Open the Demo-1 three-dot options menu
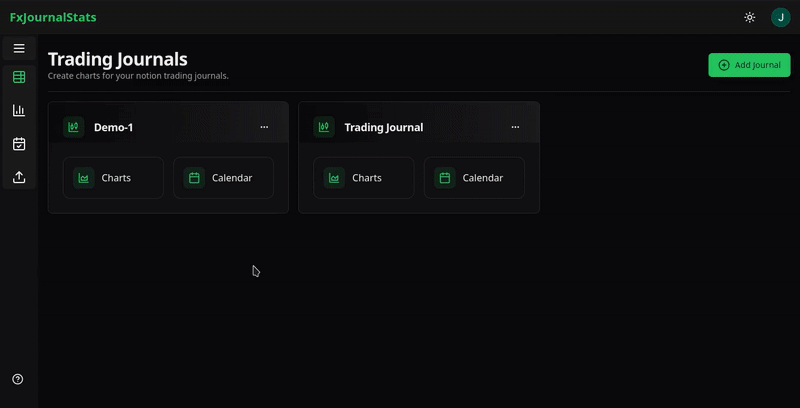 tap(264, 127)
